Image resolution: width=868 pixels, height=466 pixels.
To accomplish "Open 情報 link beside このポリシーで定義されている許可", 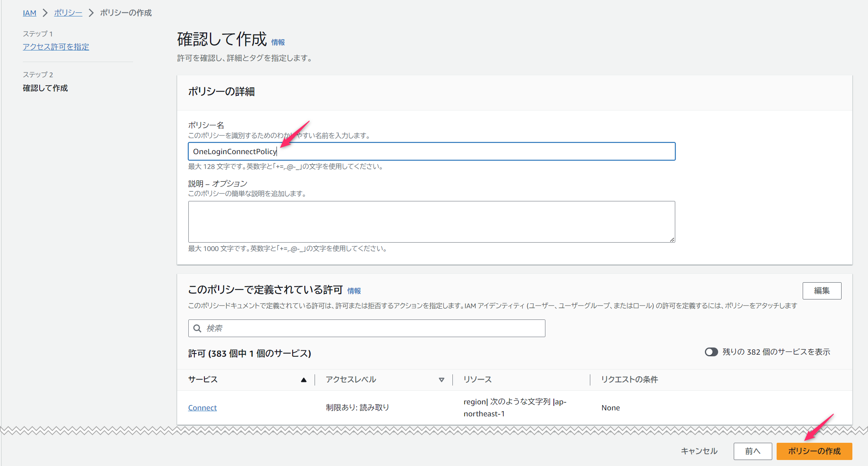I will coord(354,291).
